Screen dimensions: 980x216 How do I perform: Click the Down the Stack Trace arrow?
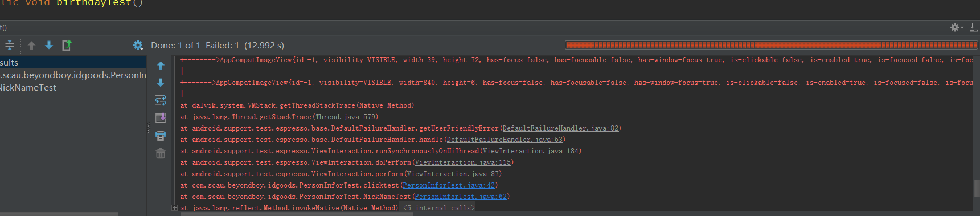point(161,83)
